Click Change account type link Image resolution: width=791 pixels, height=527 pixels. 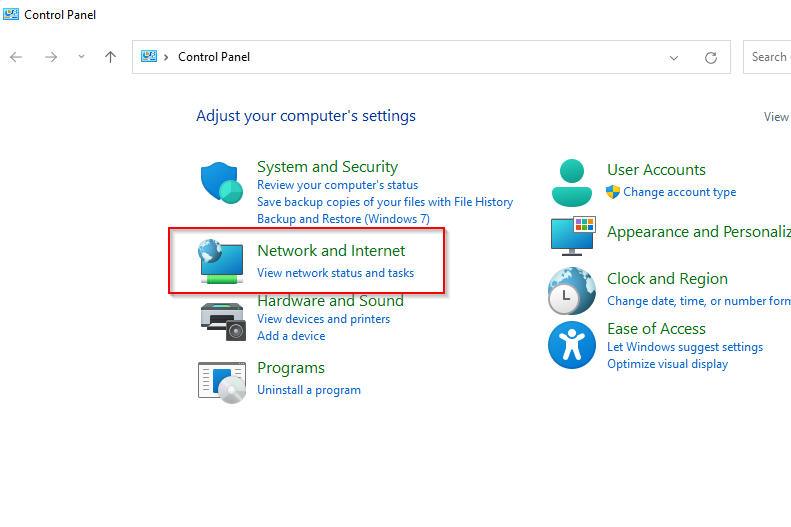(x=679, y=192)
